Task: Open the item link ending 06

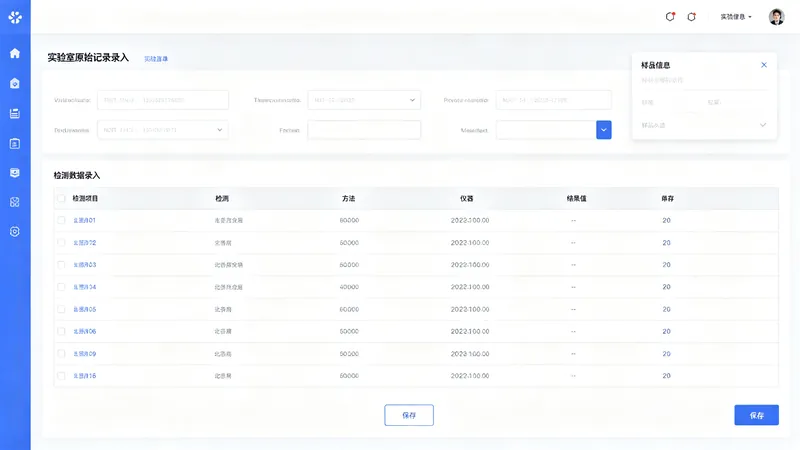Action: (84, 332)
